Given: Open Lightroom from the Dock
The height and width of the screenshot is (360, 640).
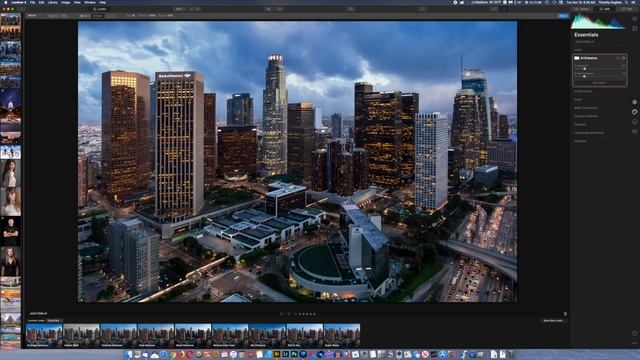Looking at the screenshot, I should point(286,354).
